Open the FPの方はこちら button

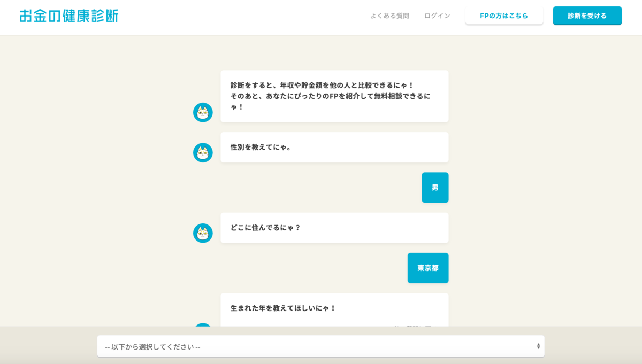[504, 16]
